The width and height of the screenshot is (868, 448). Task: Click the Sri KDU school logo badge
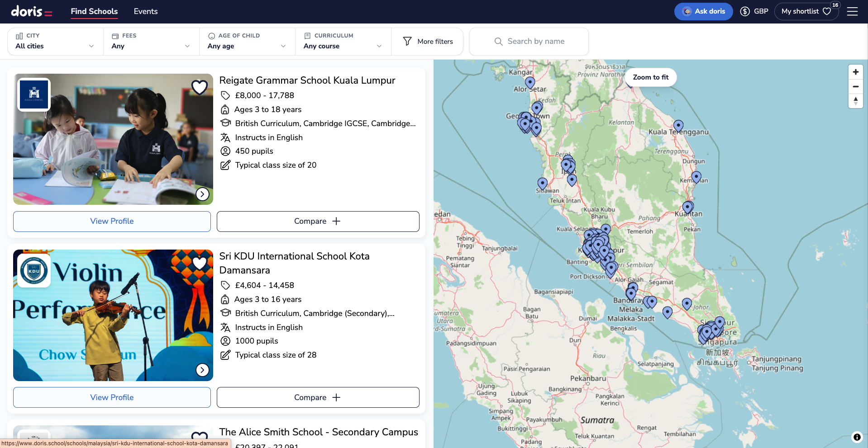point(34,270)
